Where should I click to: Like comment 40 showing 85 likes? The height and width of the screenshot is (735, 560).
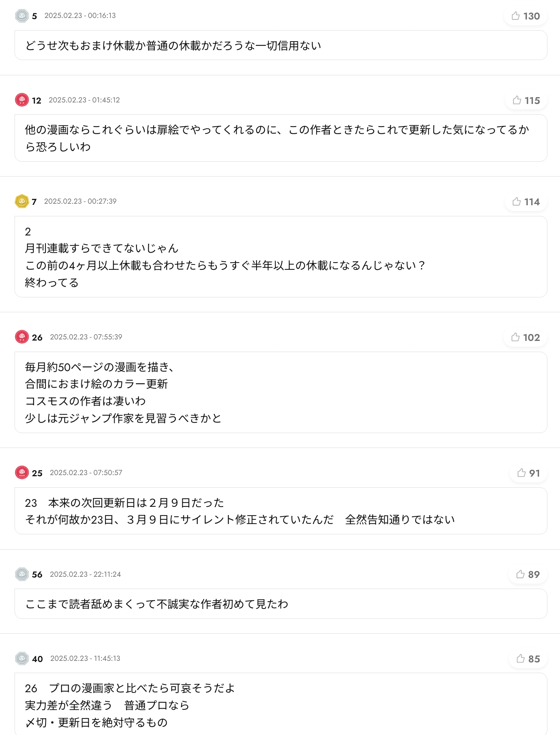[528, 659]
